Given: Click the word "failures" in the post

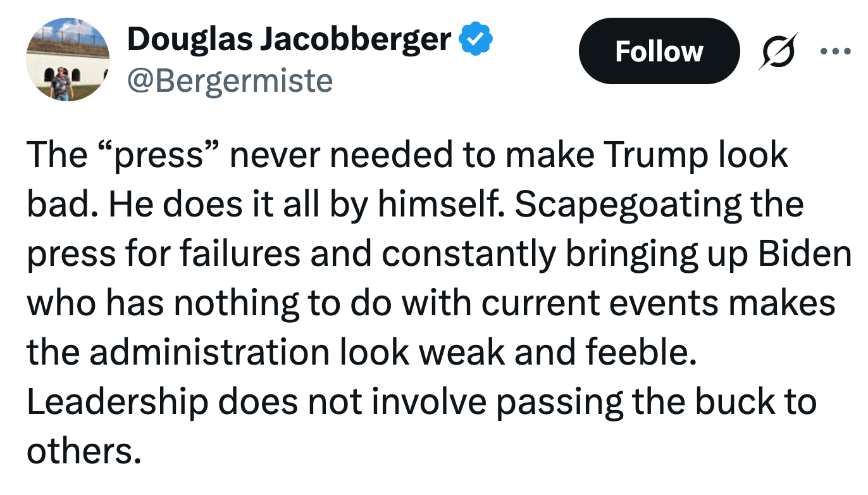Looking at the screenshot, I should [239, 254].
